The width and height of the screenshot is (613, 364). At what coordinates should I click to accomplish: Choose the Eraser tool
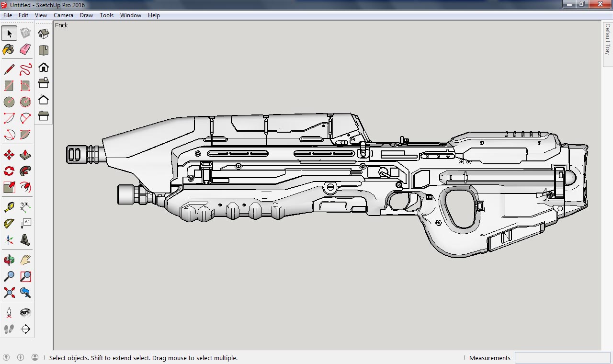point(25,49)
